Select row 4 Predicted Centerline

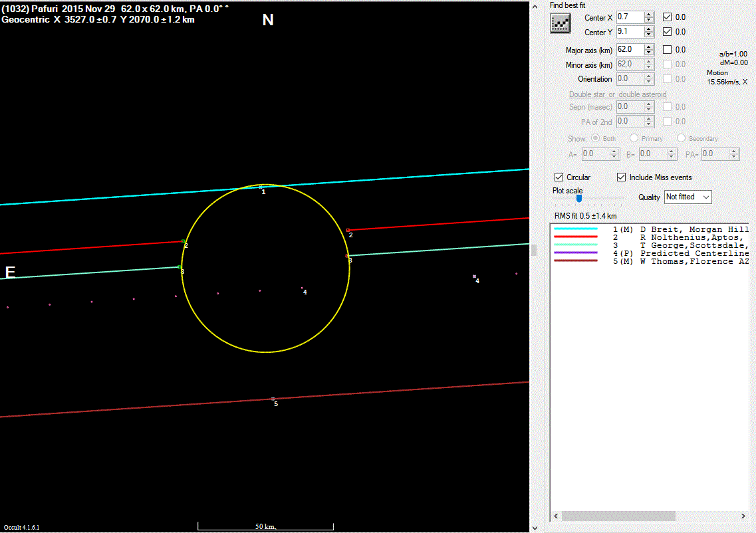(650, 253)
